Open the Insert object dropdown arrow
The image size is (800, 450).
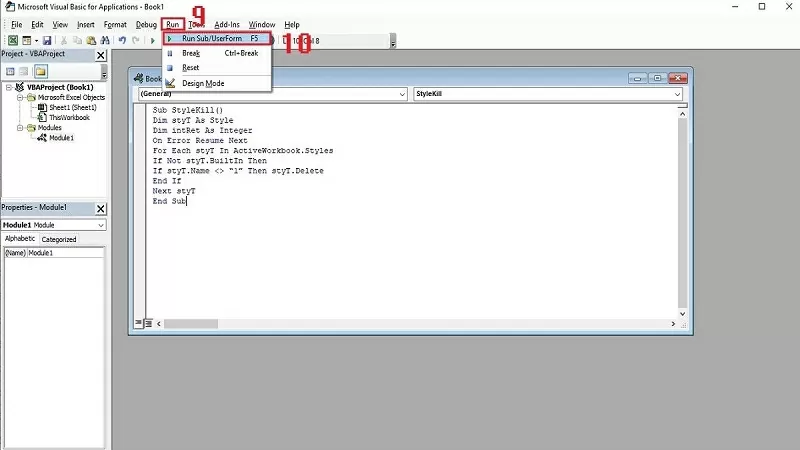coord(36,40)
